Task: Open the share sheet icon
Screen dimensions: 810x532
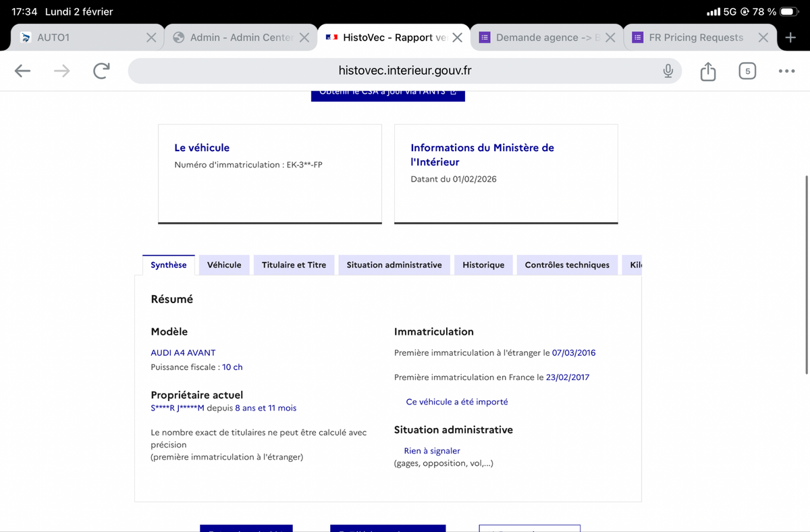Action: point(707,71)
